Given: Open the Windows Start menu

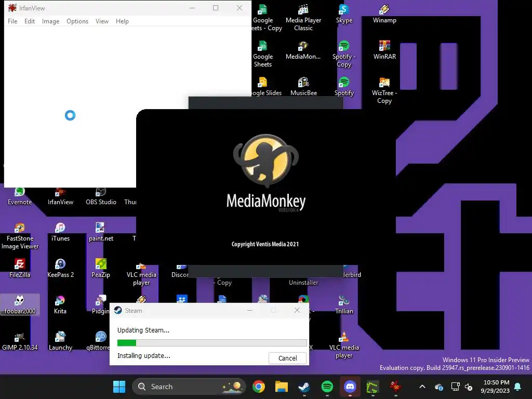Looking at the screenshot, I should click(119, 387).
